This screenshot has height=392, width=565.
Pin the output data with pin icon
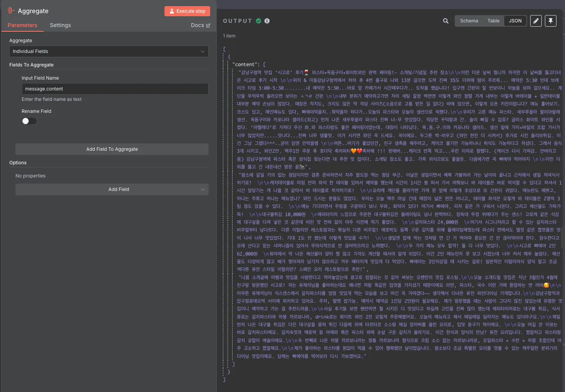pos(550,21)
